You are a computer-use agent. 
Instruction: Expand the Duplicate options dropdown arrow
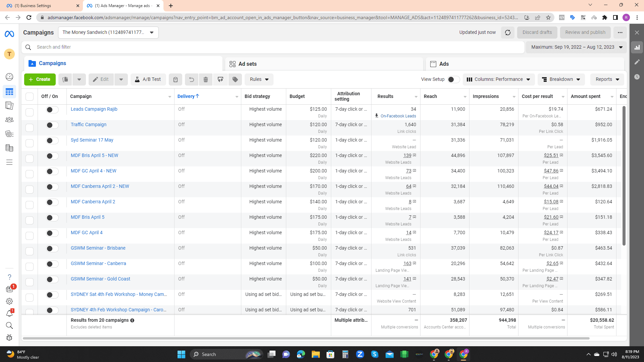pyautogui.click(x=79, y=80)
